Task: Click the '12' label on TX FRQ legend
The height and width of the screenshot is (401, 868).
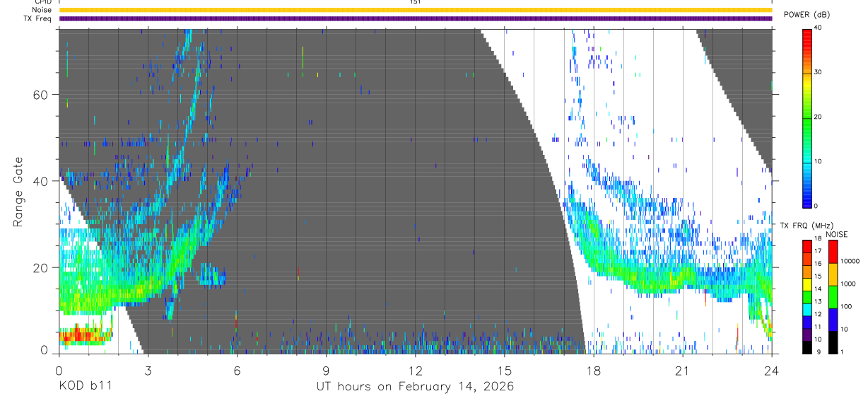Action: (819, 314)
